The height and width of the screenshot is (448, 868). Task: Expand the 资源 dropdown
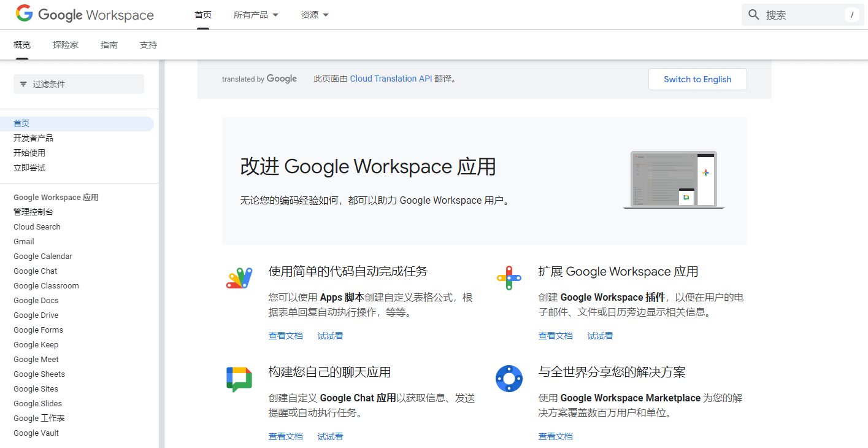tap(315, 15)
